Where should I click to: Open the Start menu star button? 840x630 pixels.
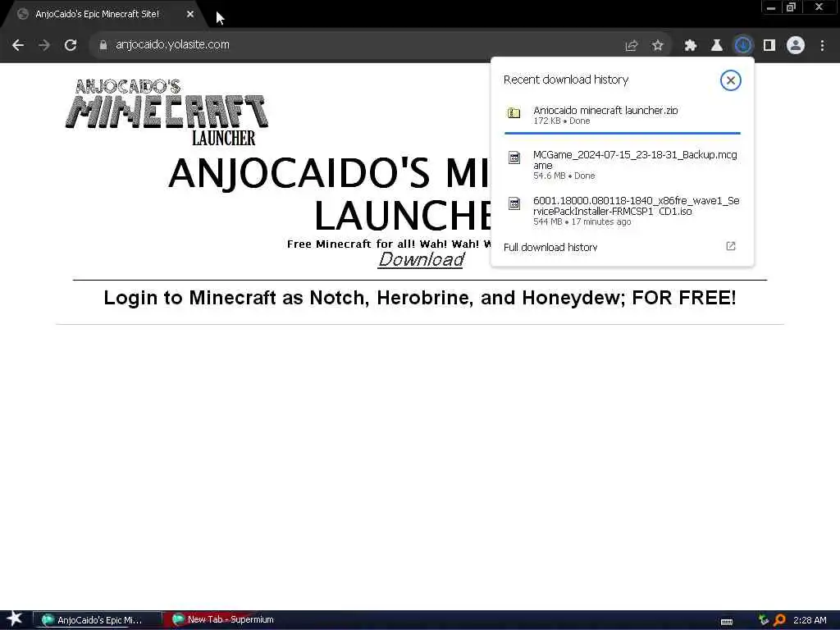(15, 619)
